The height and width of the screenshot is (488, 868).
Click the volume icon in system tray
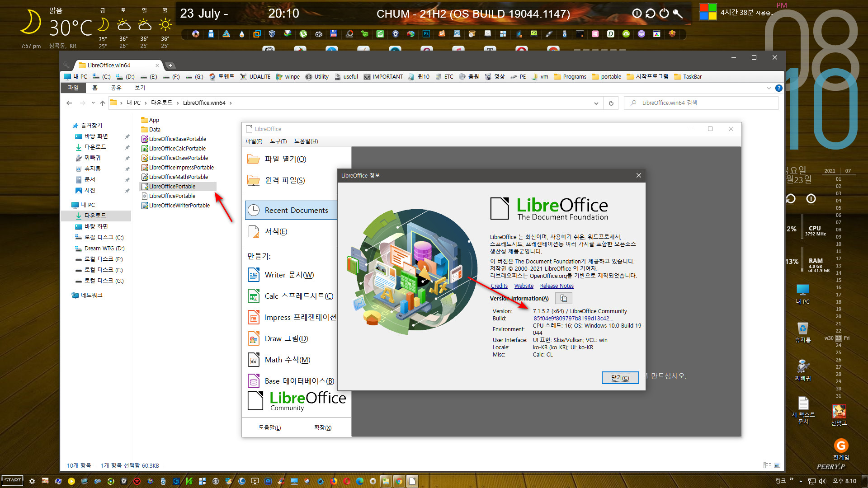tap(822, 481)
